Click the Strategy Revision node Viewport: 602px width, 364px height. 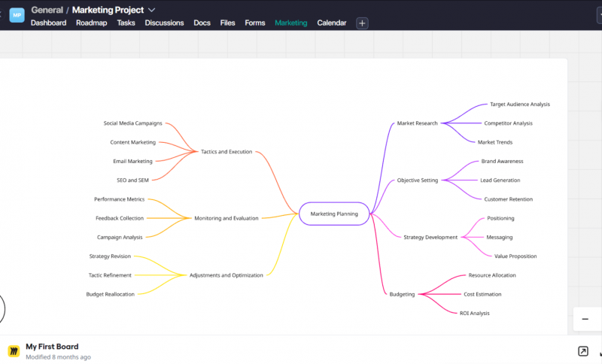(110, 256)
